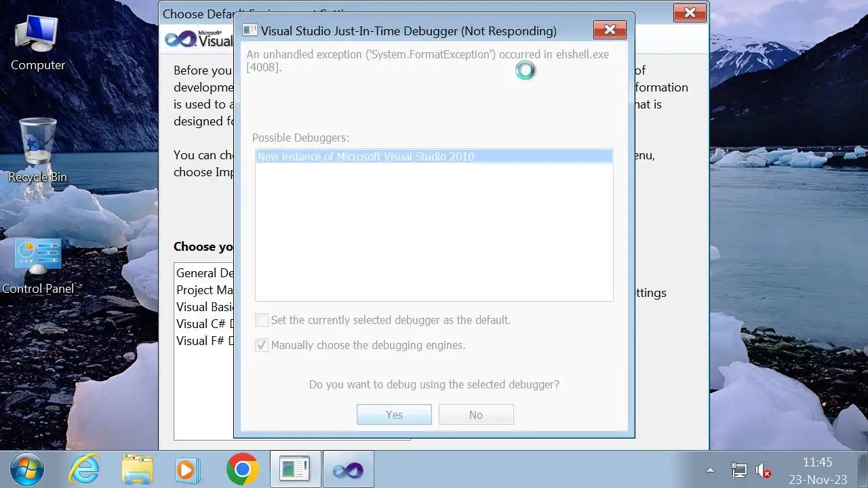Click the Visual Studio logo in background window
Image resolution: width=868 pixels, height=488 pixels.
pos(199,39)
